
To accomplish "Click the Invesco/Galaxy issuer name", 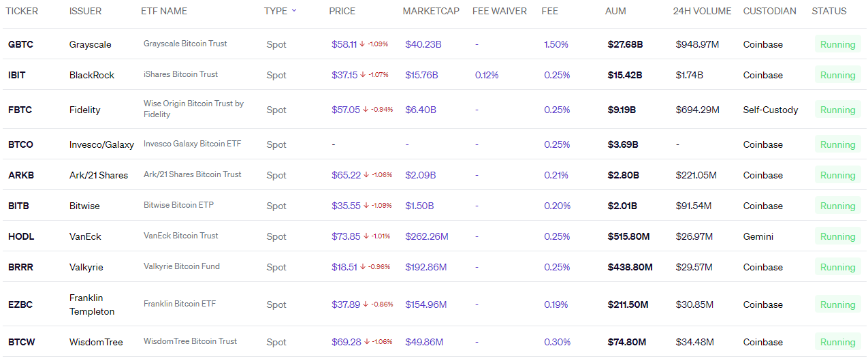I will pos(101,144).
